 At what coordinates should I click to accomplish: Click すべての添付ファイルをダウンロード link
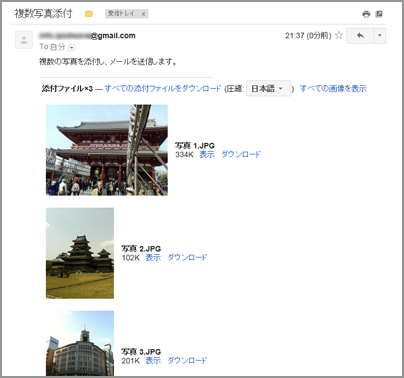tap(163, 88)
